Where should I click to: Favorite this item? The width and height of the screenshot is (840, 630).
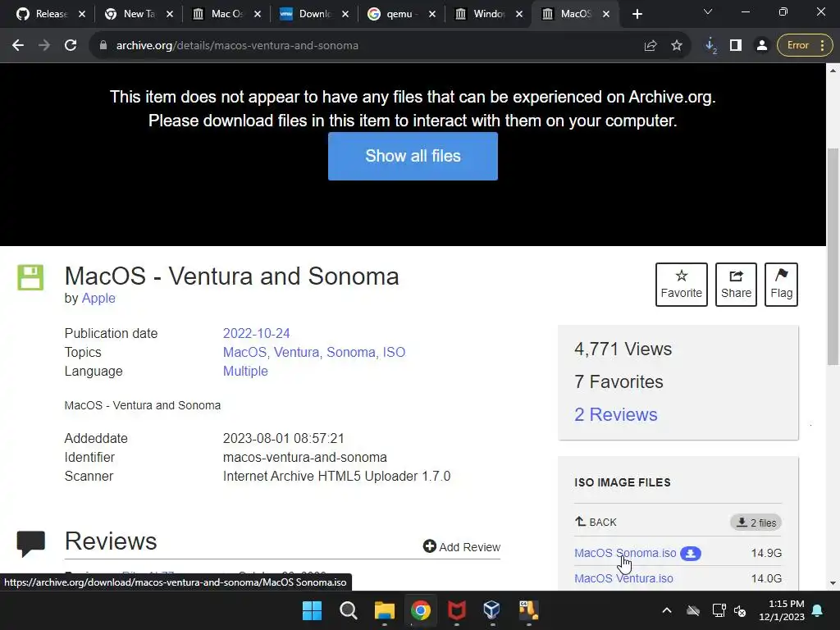coord(682,285)
